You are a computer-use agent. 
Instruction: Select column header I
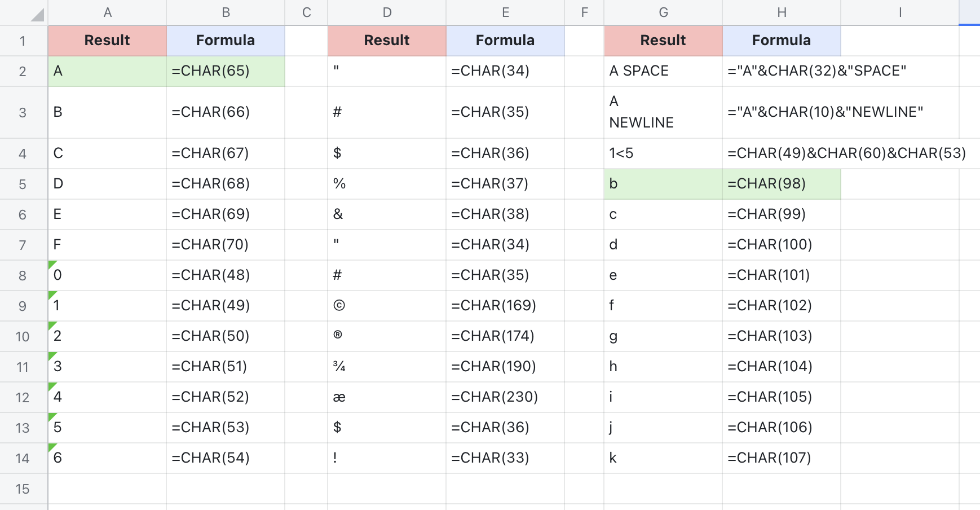click(x=900, y=11)
